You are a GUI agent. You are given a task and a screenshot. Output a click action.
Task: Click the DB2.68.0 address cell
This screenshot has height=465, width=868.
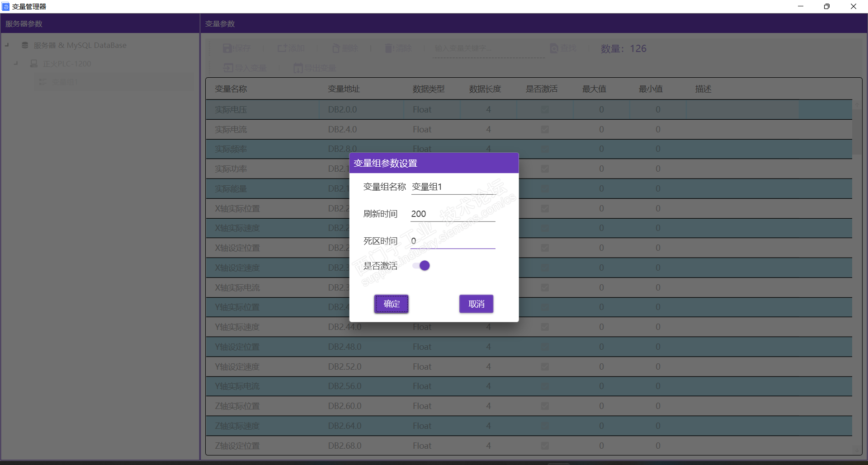tap(344, 446)
